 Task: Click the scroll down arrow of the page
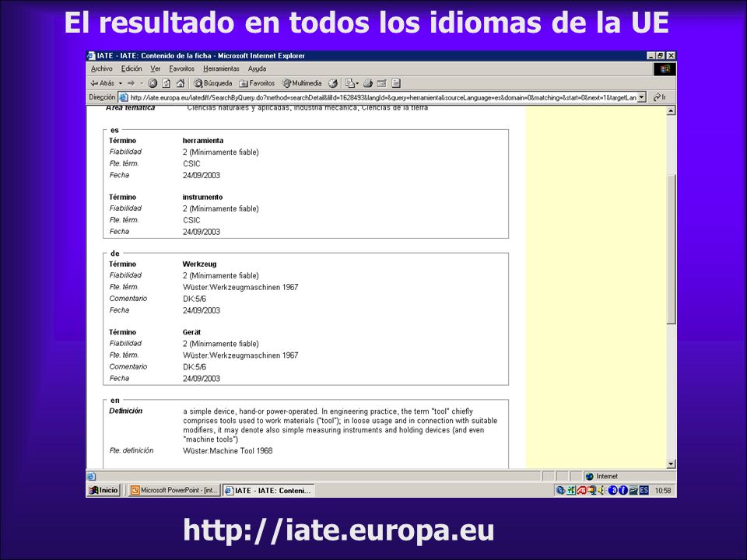pyautogui.click(x=671, y=464)
